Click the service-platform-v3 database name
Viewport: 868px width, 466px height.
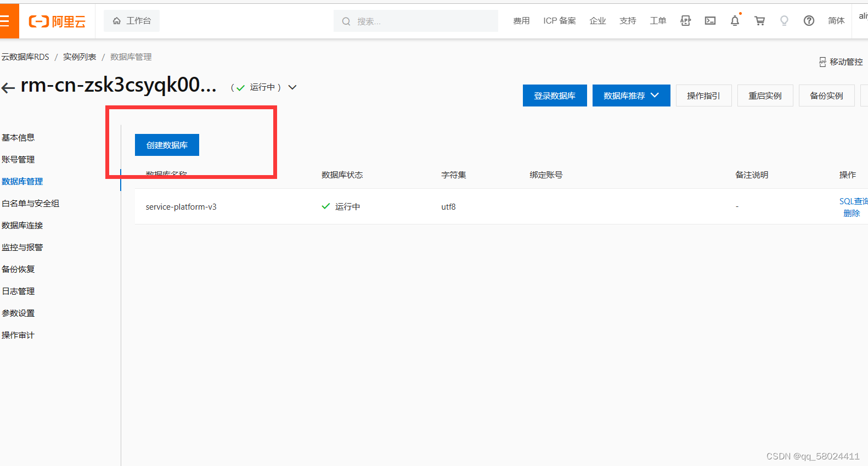coord(181,207)
